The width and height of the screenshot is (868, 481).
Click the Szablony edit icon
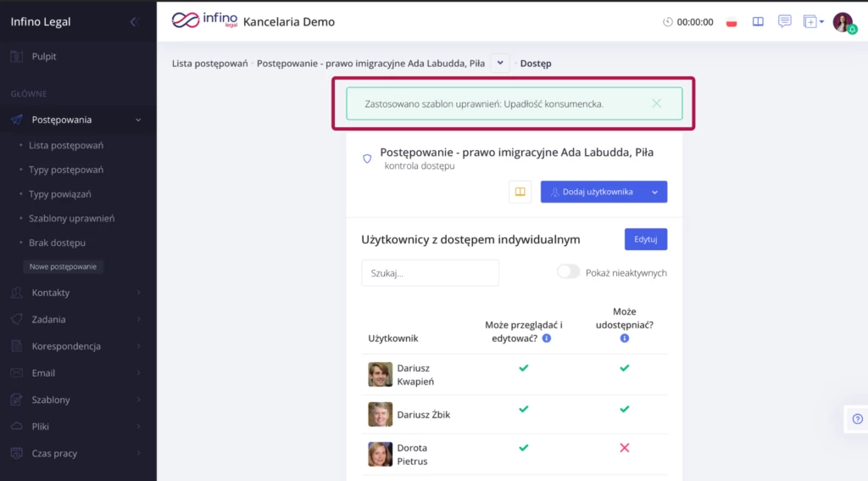17,400
